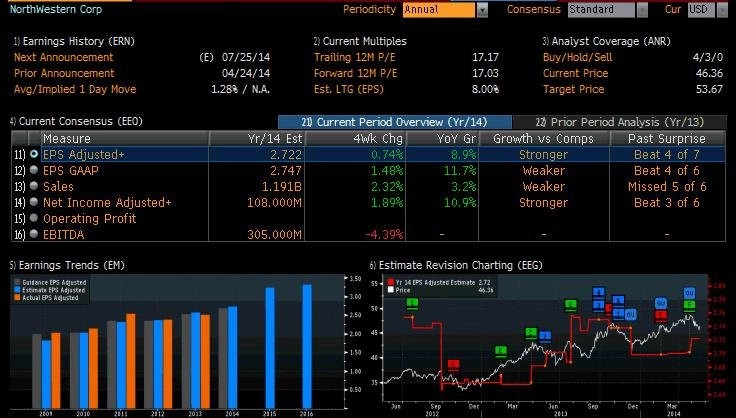Click Est. LTG (EPS) value 8.00%

point(485,89)
